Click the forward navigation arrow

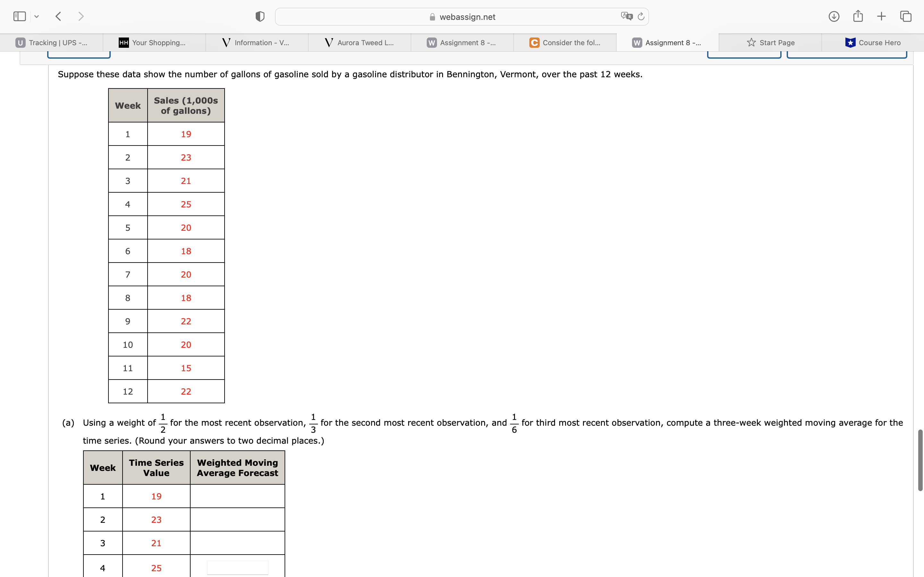click(81, 16)
